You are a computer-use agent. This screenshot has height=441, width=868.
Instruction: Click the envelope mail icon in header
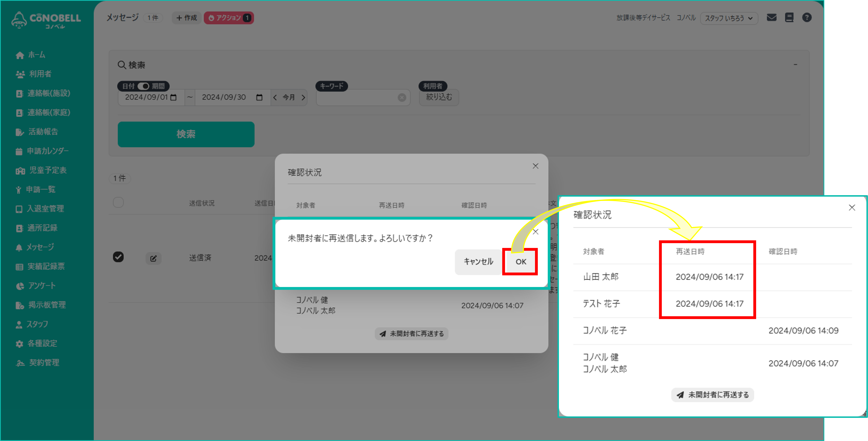point(771,18)
